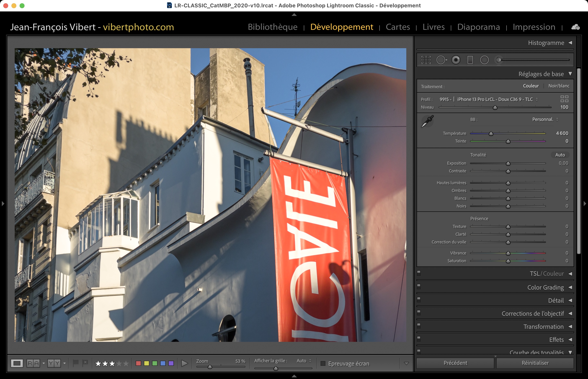Select the Spot removal tool
This screenshot has height=379, width=588.
pyautogui.click(x=441, y=60)
